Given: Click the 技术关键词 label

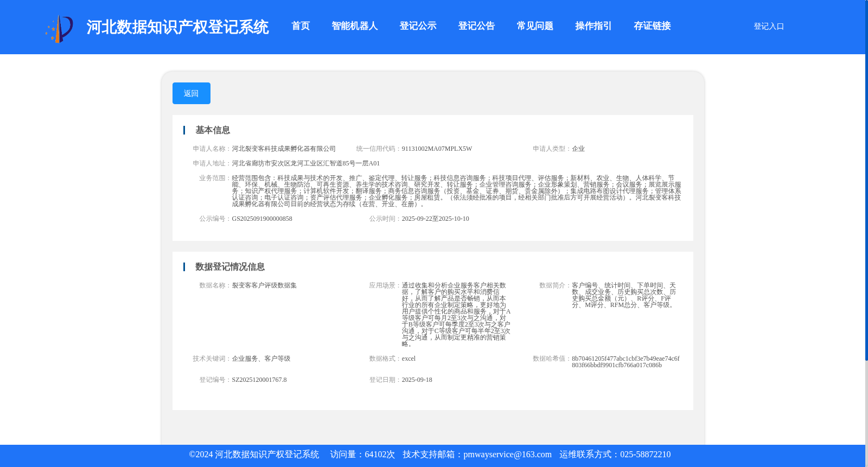Looking at the screenshot, I should click(x=212, y=359).
